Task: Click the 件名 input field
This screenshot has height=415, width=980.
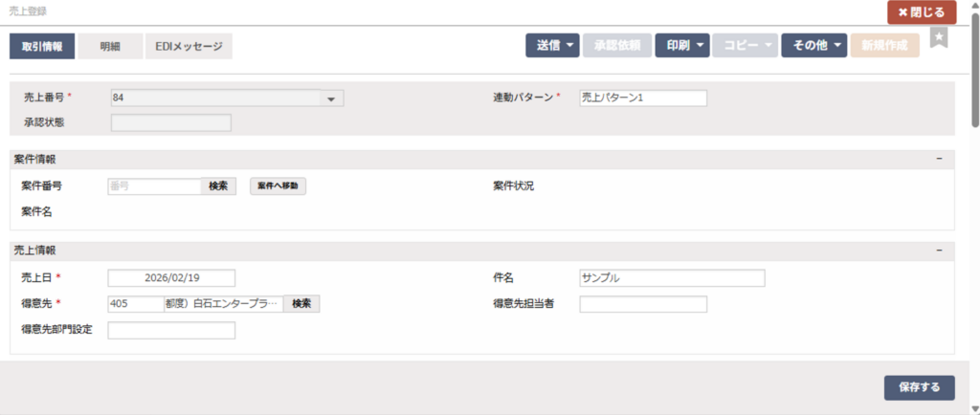Action: (x=672, y=278)
